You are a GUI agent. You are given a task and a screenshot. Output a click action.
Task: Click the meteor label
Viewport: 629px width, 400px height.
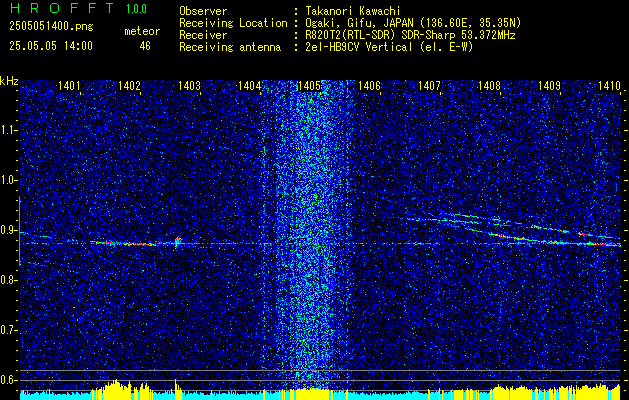[x=142, y=31]
